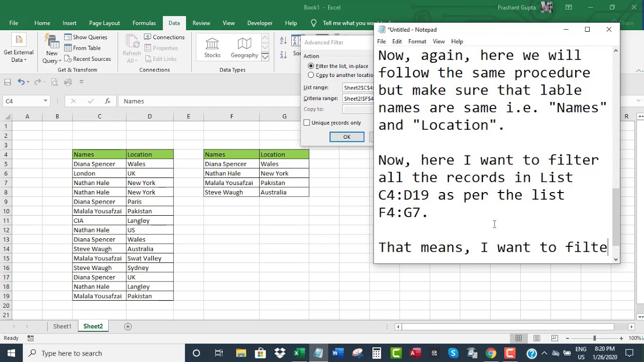Select Copy to another location option
The height and width of the screenshot is (362, 644).
[x=341, y=75]
